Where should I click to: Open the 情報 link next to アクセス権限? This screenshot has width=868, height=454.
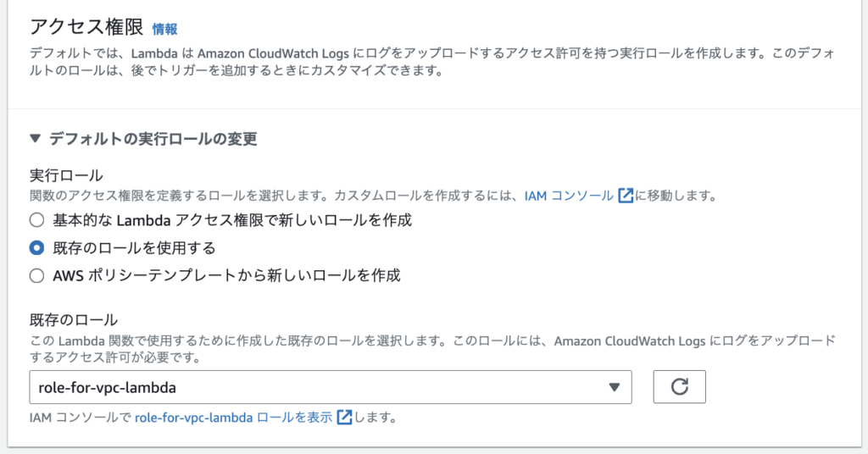click(x=164, y=29)
